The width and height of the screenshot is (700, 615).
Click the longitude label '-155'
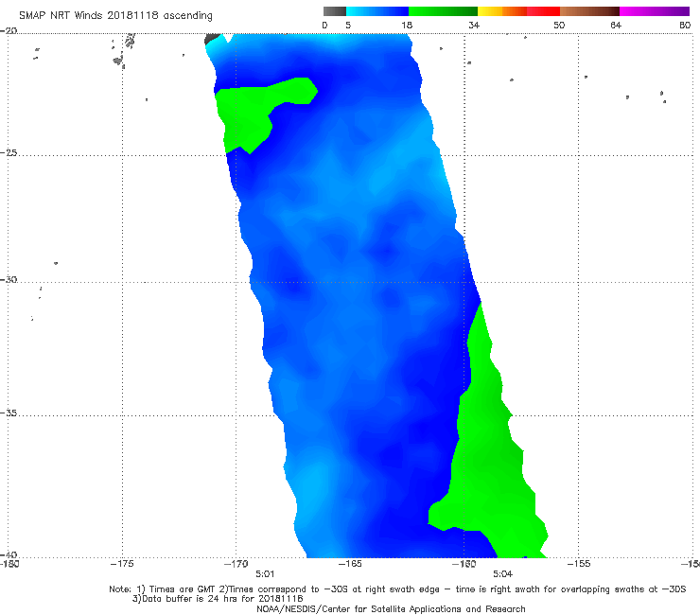(579, 564)
